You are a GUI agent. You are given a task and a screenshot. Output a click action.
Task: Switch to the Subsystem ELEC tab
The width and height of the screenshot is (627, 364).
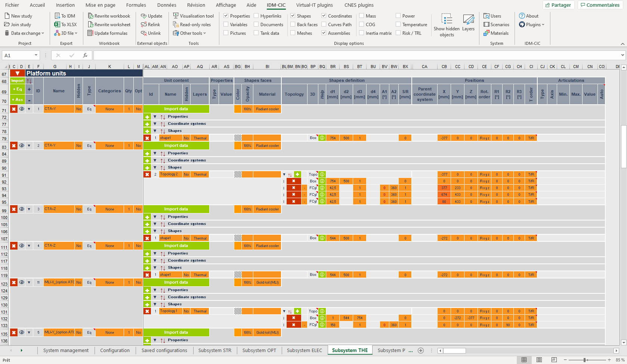tap(304, 350)
